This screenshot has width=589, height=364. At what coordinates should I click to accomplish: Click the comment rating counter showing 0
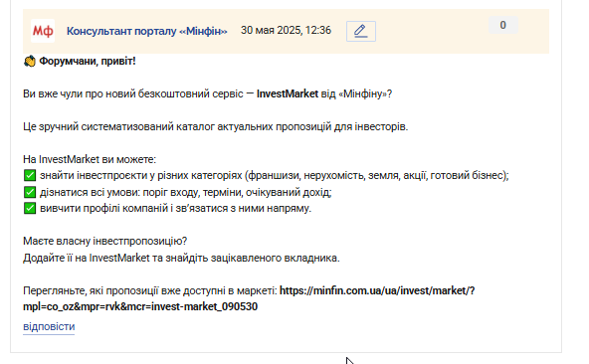tap(503, 25)
